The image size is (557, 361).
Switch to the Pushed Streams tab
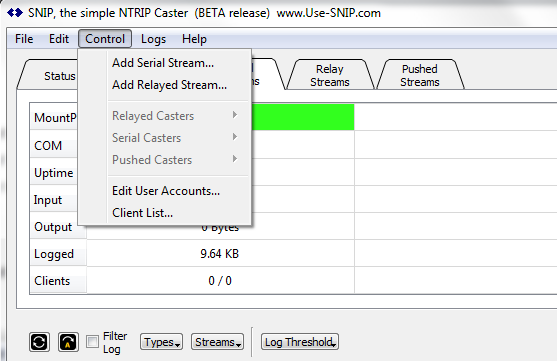click(x=420, y=75)
